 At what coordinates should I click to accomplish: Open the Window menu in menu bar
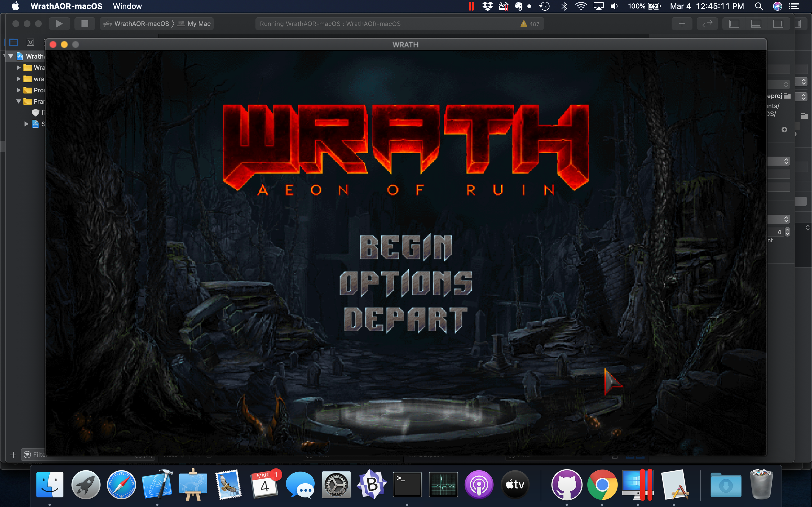coord(127,6)
